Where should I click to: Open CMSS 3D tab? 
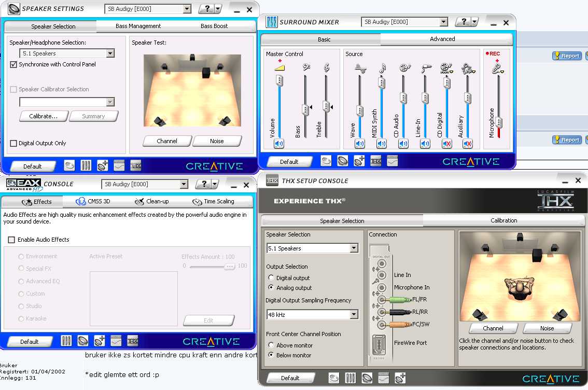tap(93, 201)
